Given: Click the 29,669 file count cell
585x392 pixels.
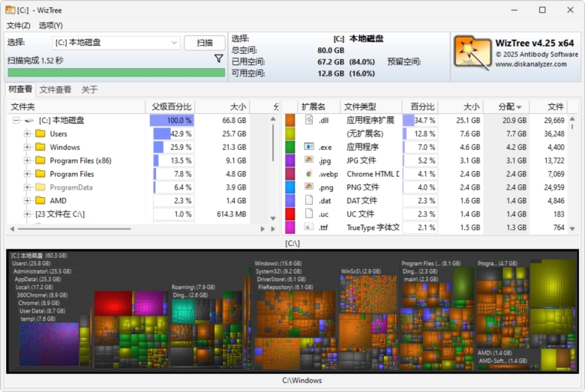Looking at the screenshot, I should (554, 120).
